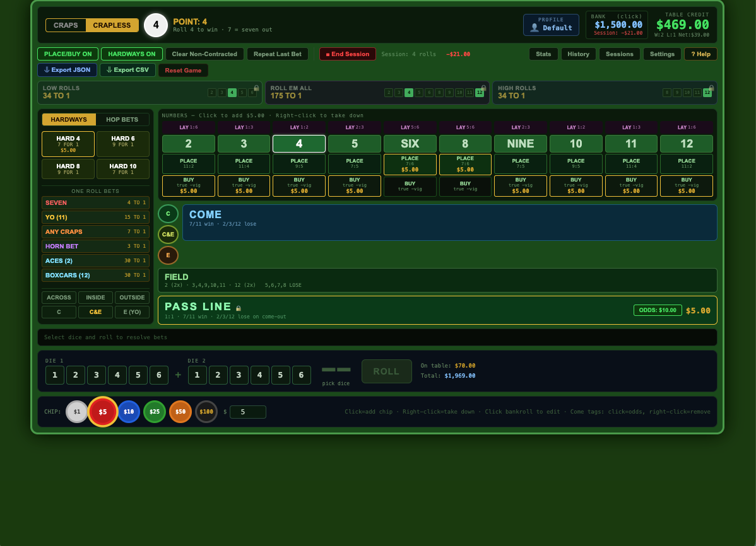End the current session
Image resolution: width=756 pixels, height=546 pixels.
click(348, 54)
